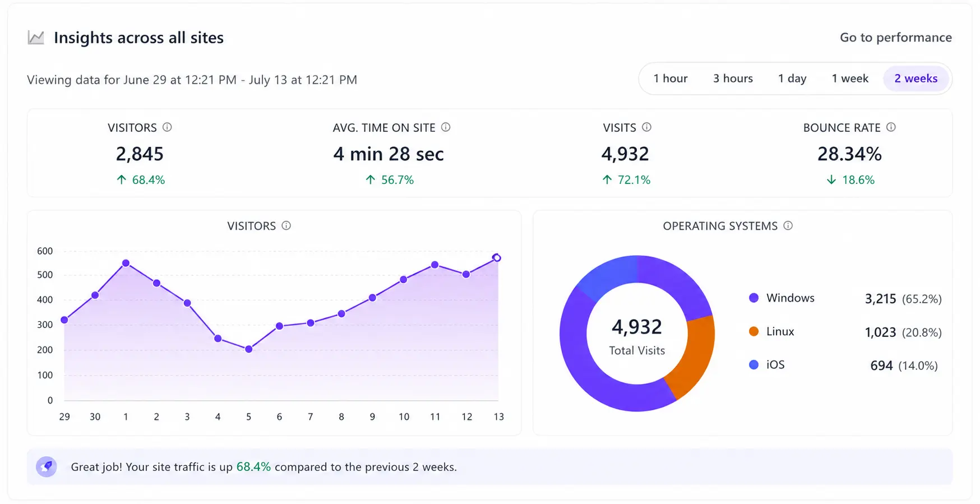Click the Windows legend label
Screen dimensions: 980x504
pos(791,298)
